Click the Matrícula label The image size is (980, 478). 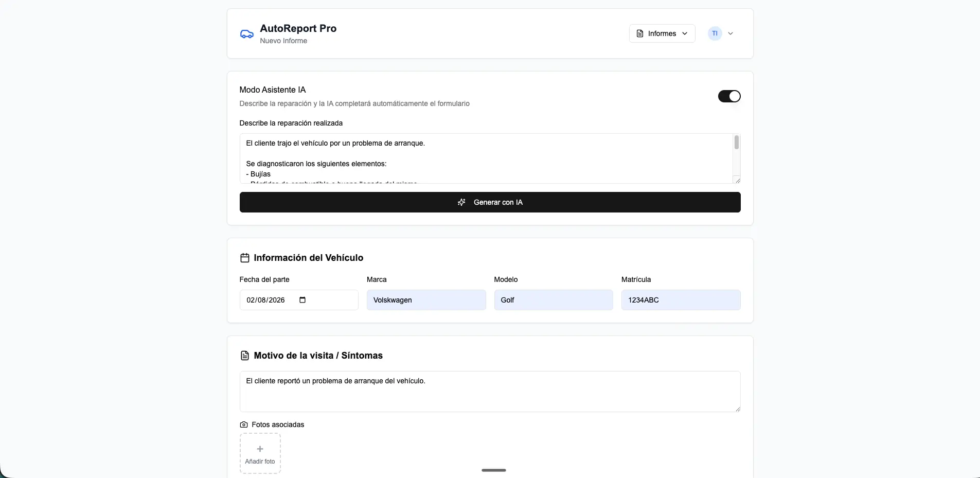[x=636, y=279]
